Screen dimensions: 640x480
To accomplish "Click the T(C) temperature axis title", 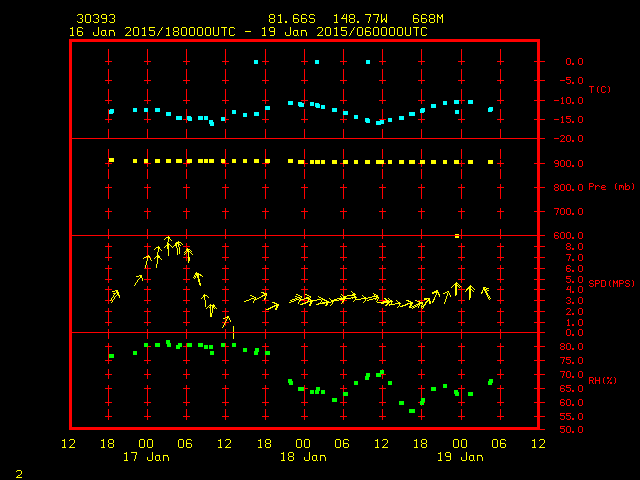I will 600,89.
